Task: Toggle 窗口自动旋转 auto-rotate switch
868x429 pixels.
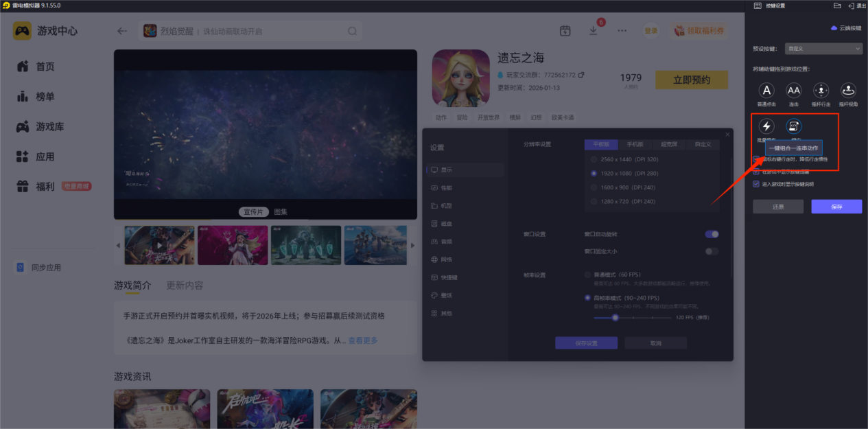Action: pyautogui.click(x=712, y=234)
